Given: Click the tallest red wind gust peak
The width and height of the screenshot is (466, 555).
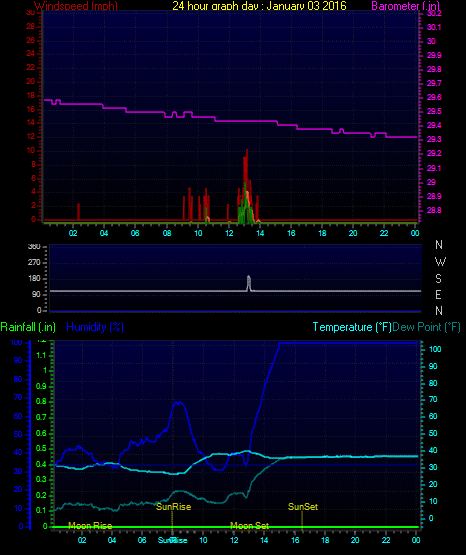Looking at the screenshot, I should (x=247, y=150).
